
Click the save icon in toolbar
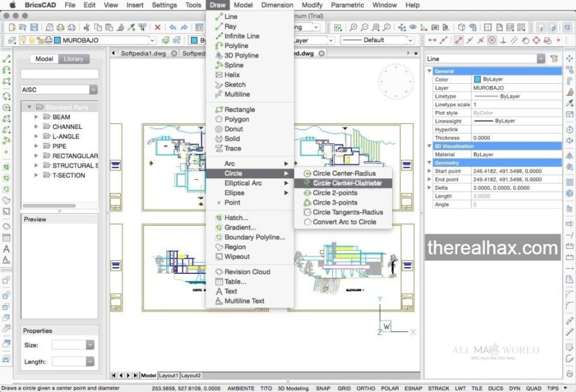pos(34,27)
